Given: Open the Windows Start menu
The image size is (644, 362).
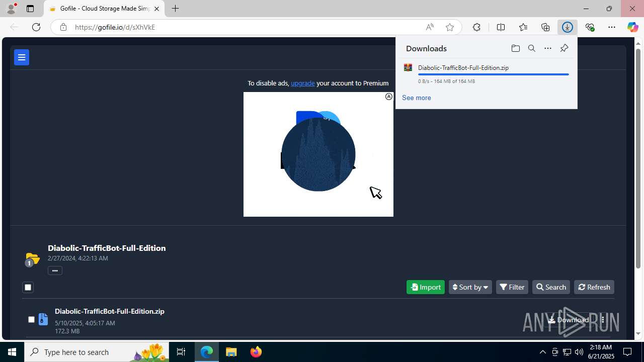Looking at the screenshot, I should [12, 352].
